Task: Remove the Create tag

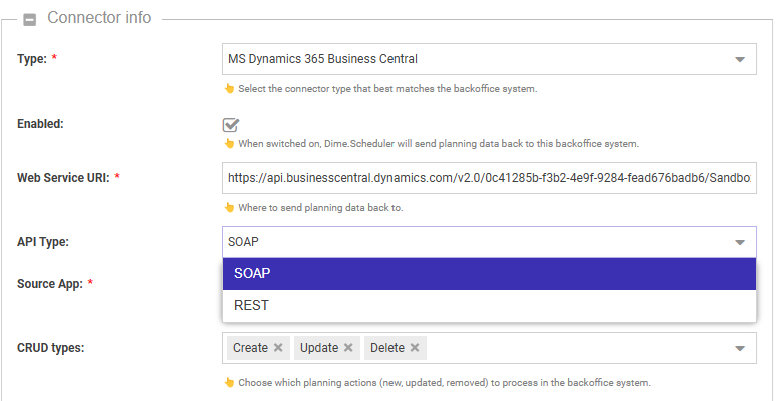Action: pos(278,348)
